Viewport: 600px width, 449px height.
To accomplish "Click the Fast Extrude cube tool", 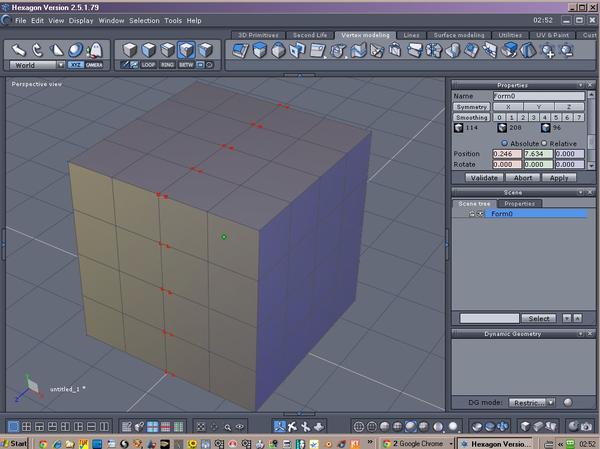I will [x=260, y=51].
